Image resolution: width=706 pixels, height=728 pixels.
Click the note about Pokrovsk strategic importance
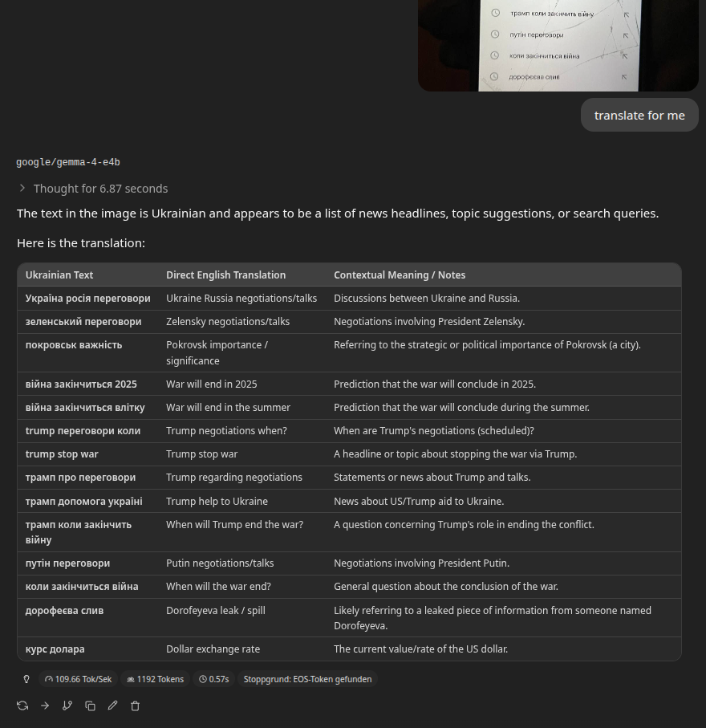click(487, 345)
